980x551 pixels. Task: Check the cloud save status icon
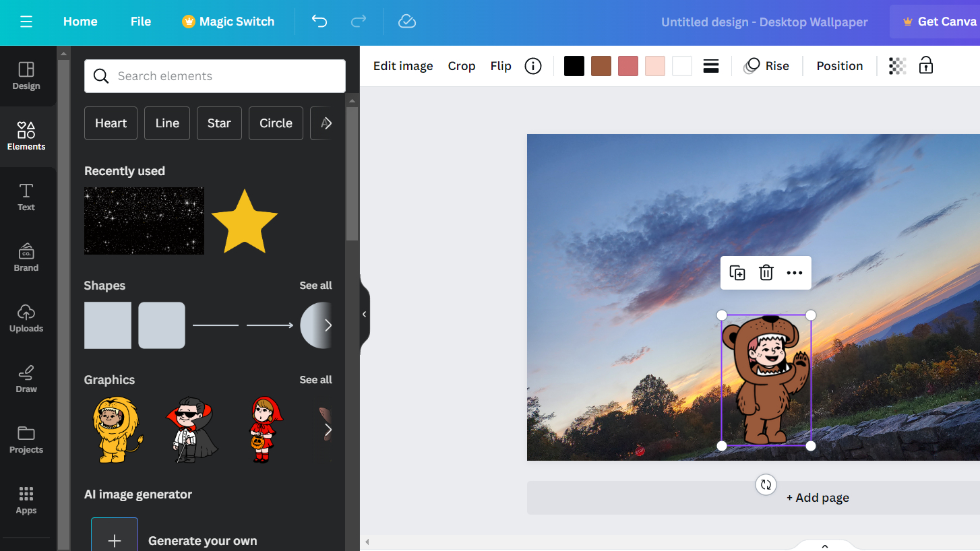(x=407, y=22)
